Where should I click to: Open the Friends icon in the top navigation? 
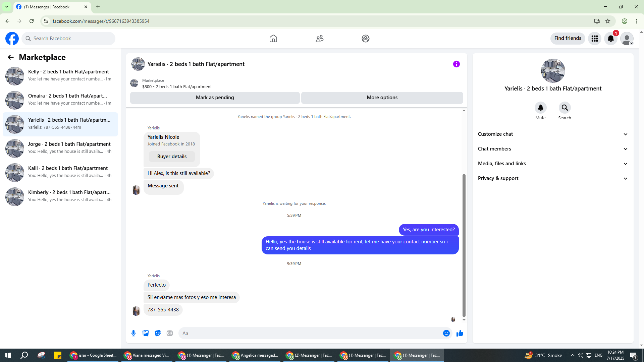coord(320,39)
